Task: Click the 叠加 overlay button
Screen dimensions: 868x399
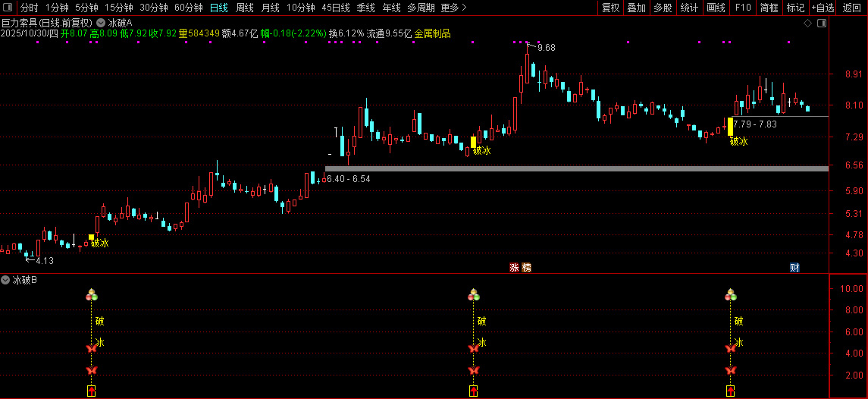Action: coord(636,8)
